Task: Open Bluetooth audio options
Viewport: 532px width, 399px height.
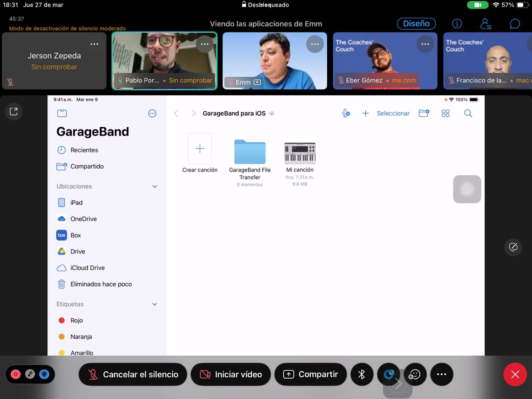Action: pos(361,374)
